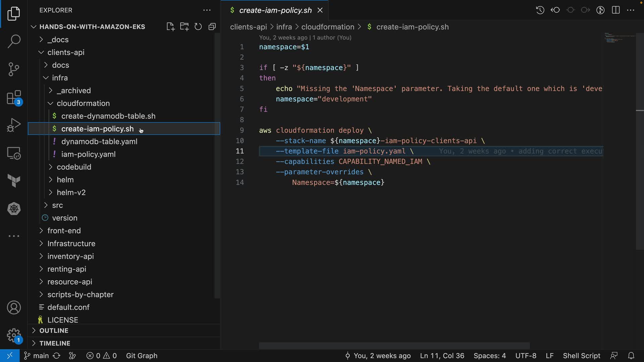Screen dimensions: 644x362
Task: Refresh the Explorer file tree
Action: (x=198, y=27)
